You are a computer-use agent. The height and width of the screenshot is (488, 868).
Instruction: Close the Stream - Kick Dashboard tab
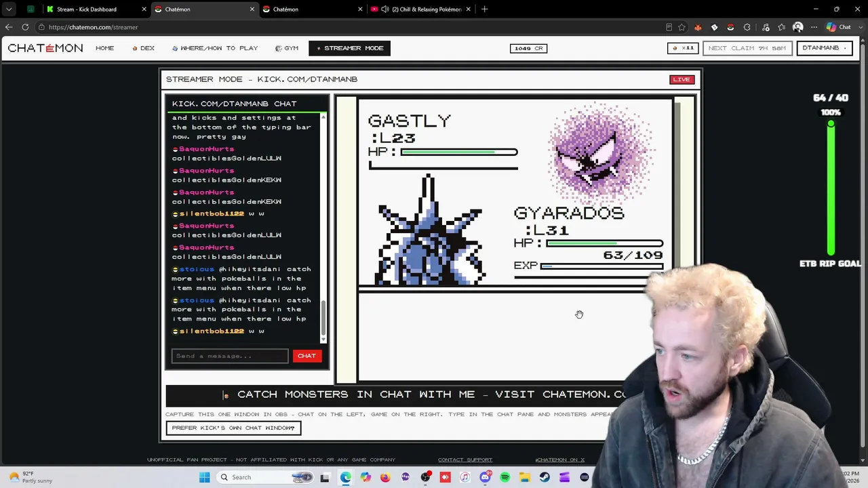144,9
